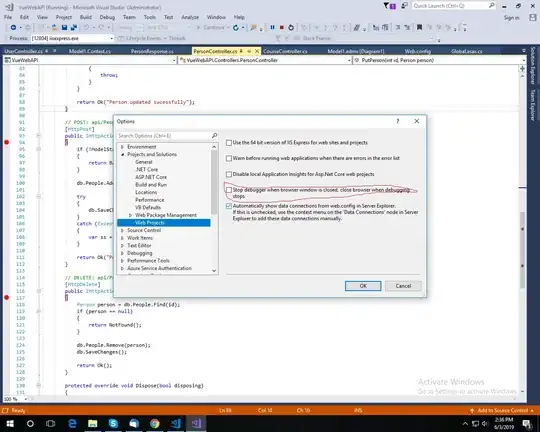Click the Navigate Backward toolbar icon
The image size is (540, 432).
tap(13, 28)
